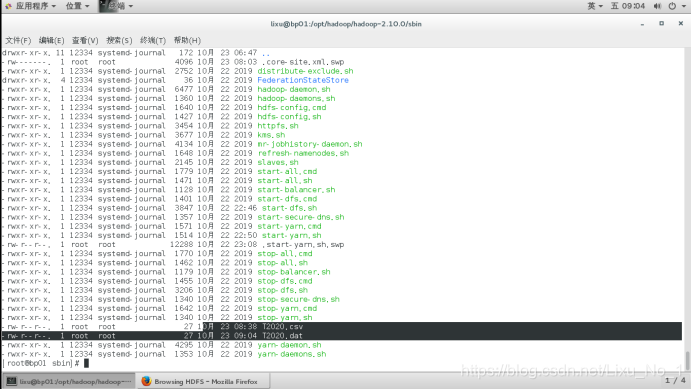Close the terminal window
This screenshot has width=691, height=389.
pos(680,24)
